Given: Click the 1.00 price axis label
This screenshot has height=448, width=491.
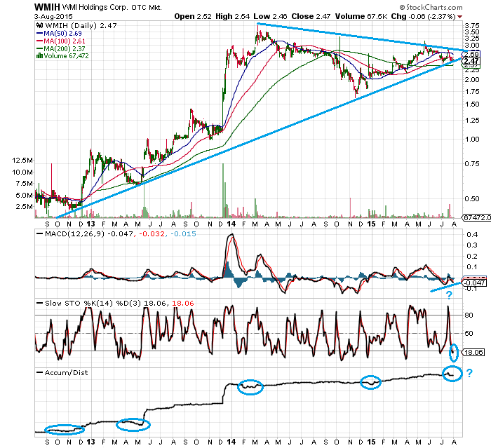Looking at the screenshot, I should click(472, 140).
